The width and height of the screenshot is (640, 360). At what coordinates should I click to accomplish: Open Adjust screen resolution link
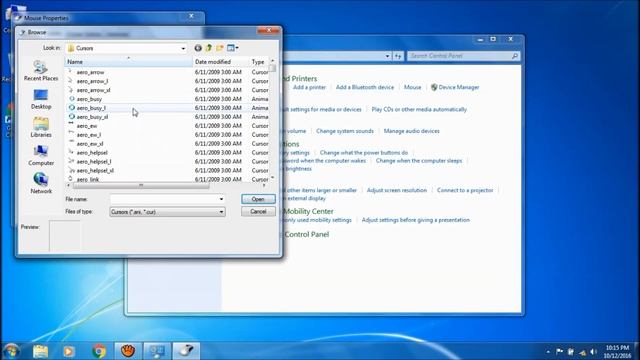pos(397,190)
